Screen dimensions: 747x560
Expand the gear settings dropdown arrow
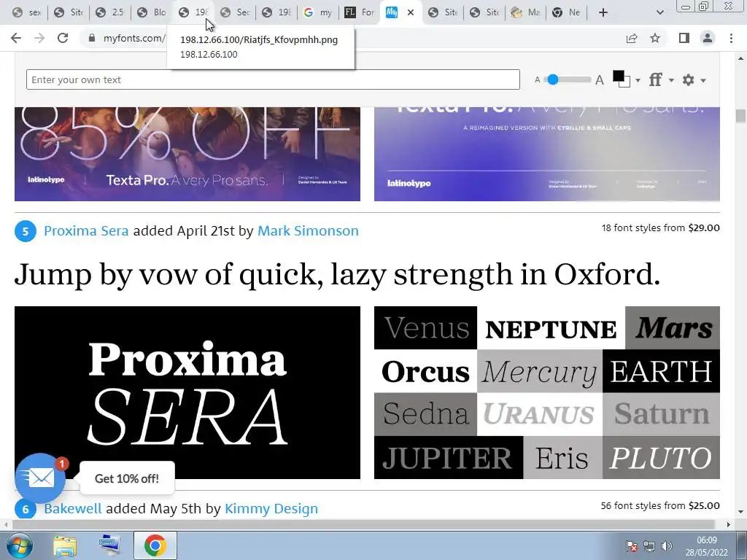pos(703,80)
